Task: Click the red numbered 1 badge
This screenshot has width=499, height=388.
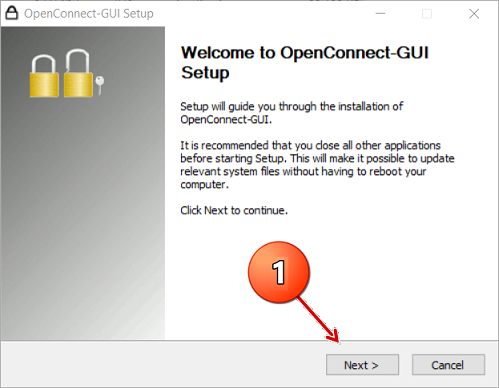Action: click(x=279, y=272)
